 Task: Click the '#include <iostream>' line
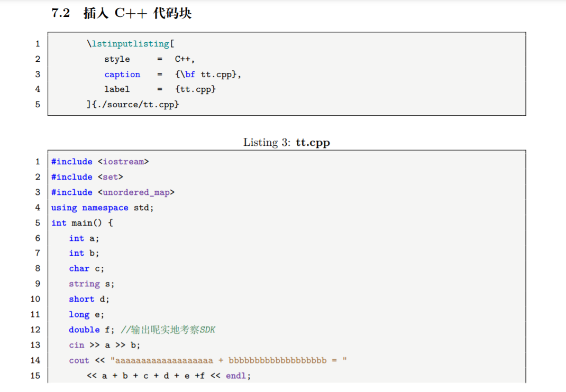pos(100,162)
